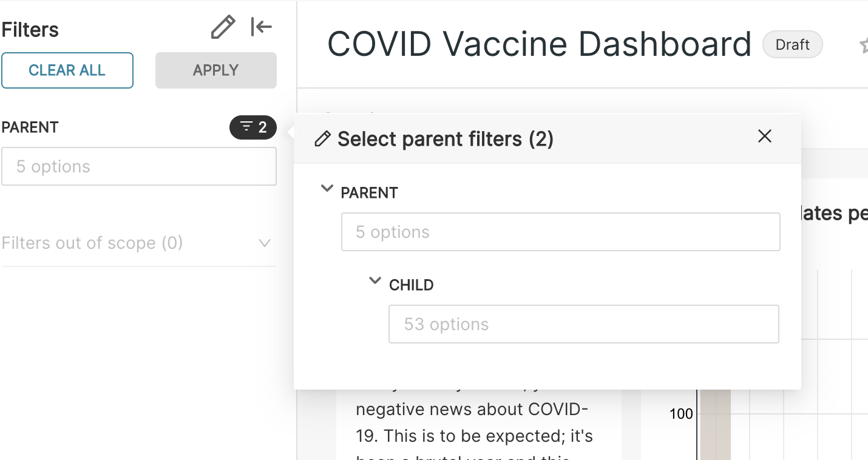Viewport: 868px width, 460px height.
Task: Click the pencil icon to edit filters
Action: point(223,27)
